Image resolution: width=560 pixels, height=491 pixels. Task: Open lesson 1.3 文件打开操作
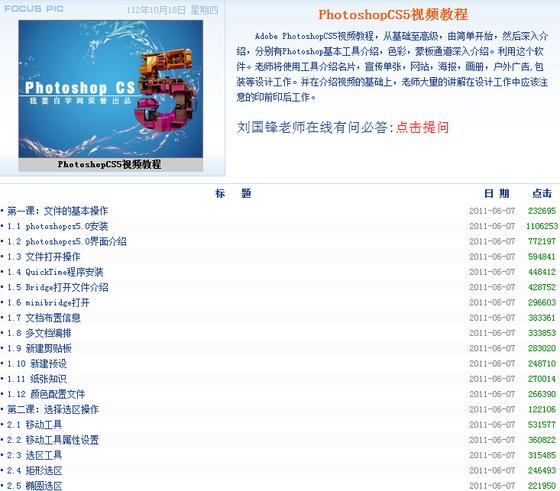[x=44, y=257]
